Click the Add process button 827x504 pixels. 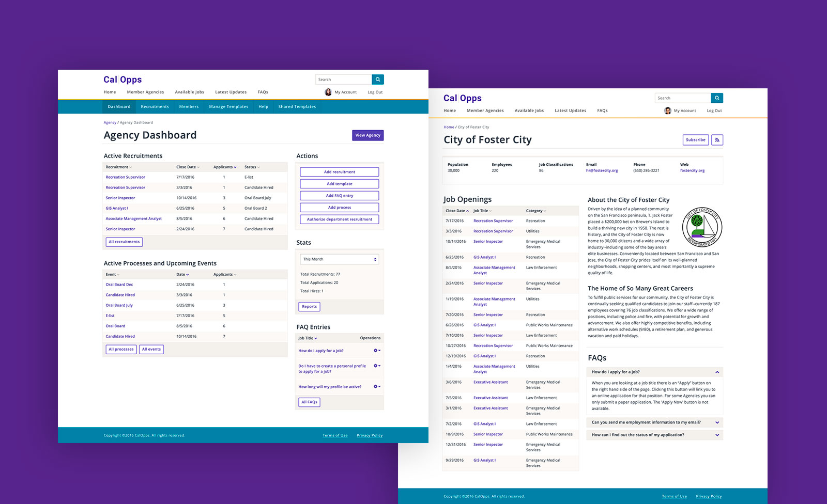tap(340, 208)
